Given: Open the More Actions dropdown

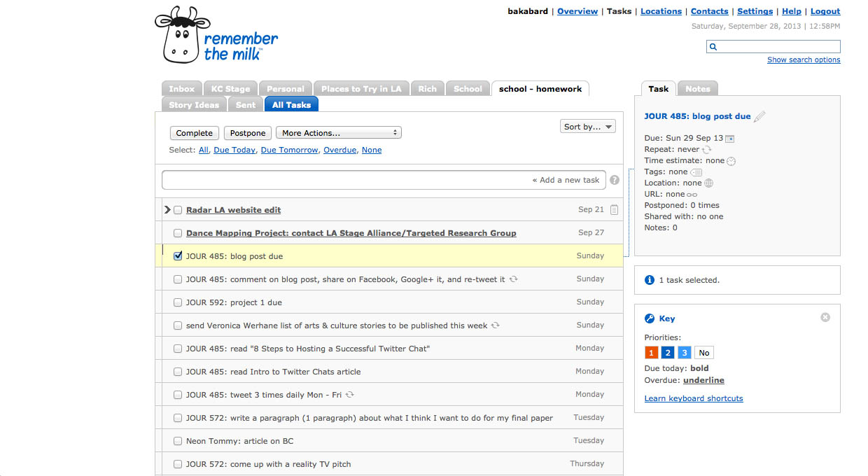Looking at the screenshot, I should [x=339, y=133].
